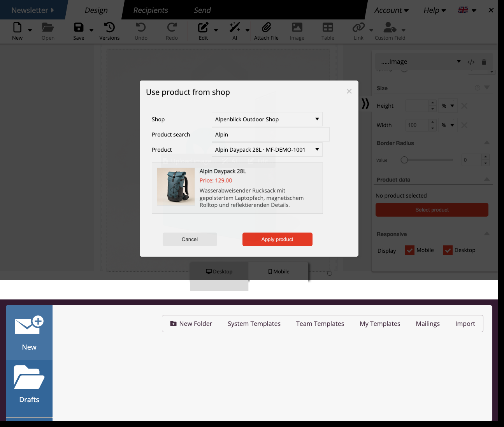The width and height of the screenshot is (504, 427).
Task: Click the Select product button
Action: point(432,210)
